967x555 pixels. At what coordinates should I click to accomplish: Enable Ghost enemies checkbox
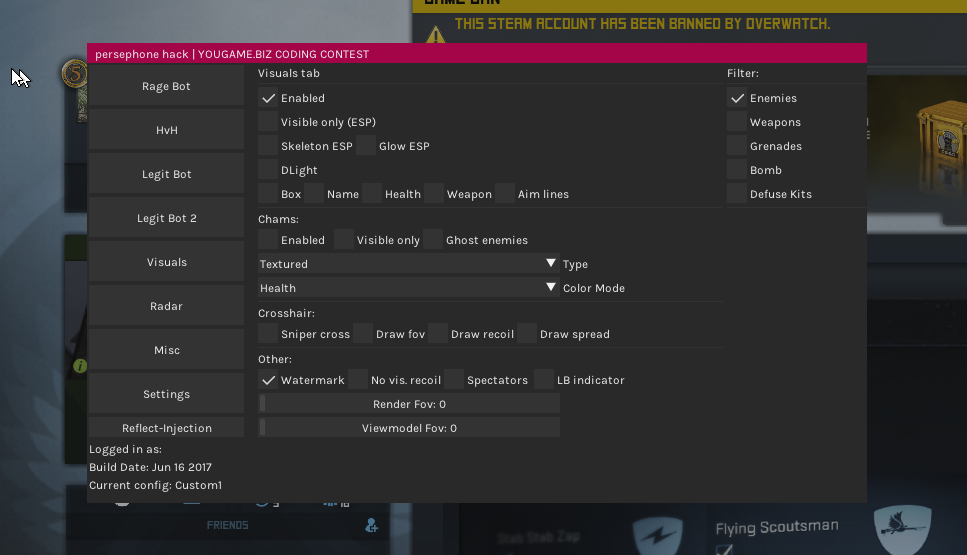pyautogui.click(x=433, y=240)
